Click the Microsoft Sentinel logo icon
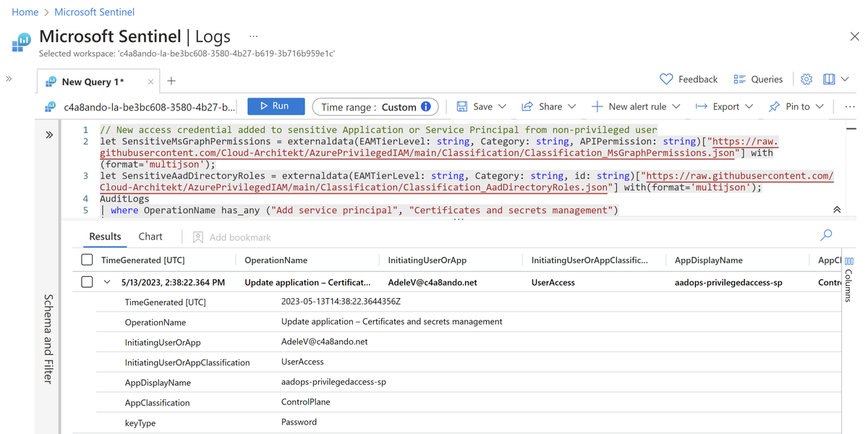Image resolution: width=868 pixels, height=434 pixels. (x=22, y=42)
